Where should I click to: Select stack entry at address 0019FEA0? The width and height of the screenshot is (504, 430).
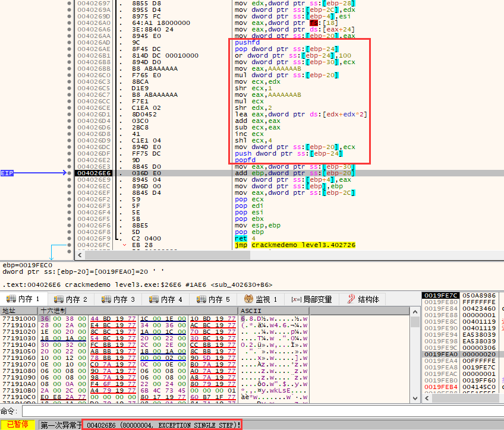point(440,354)
